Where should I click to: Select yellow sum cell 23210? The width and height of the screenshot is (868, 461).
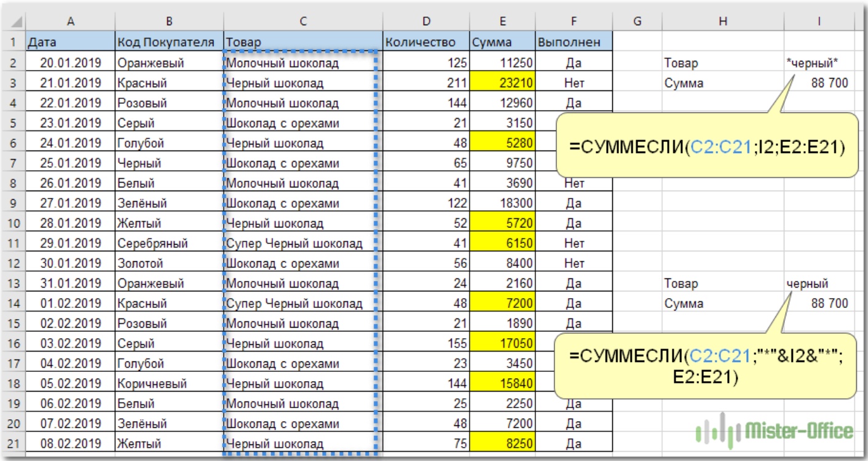pos(502,82)
